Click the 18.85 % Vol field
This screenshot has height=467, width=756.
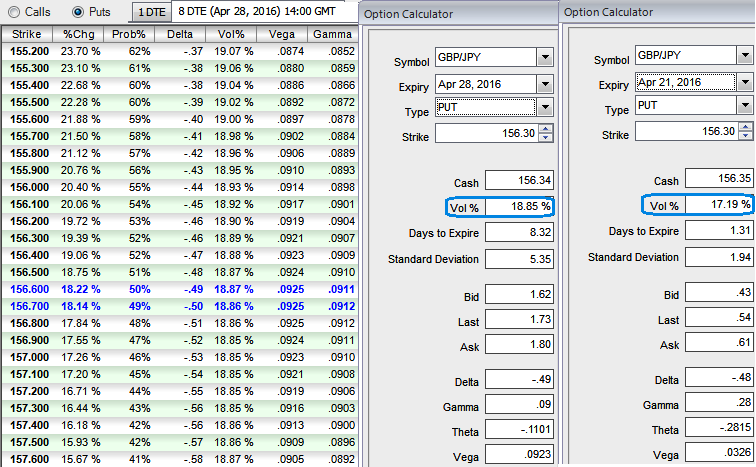(x=518, y=207)
